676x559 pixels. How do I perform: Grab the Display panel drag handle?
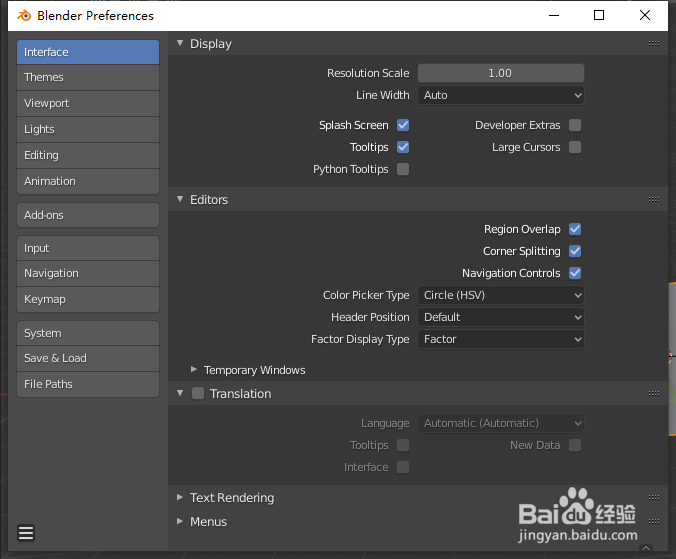coord(654,44)
